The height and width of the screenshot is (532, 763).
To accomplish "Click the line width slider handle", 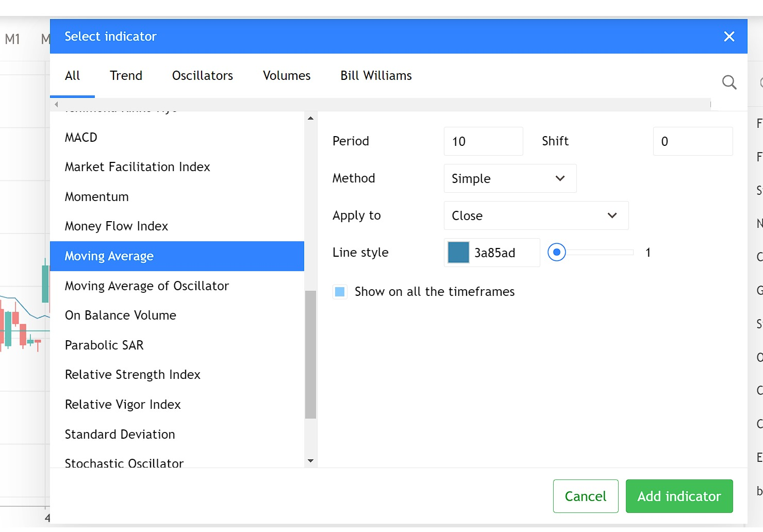I will coord(556,253).
